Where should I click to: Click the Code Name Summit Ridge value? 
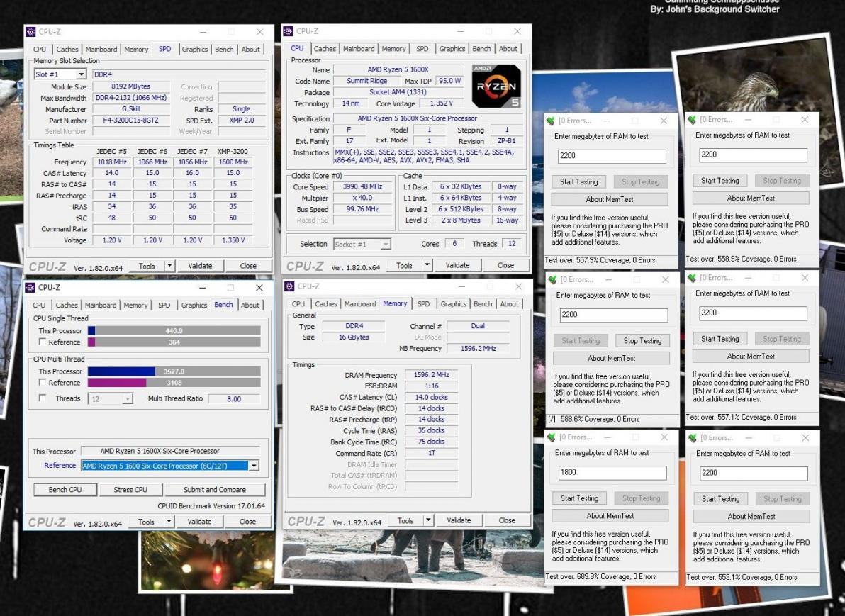(x=367, y=81)
